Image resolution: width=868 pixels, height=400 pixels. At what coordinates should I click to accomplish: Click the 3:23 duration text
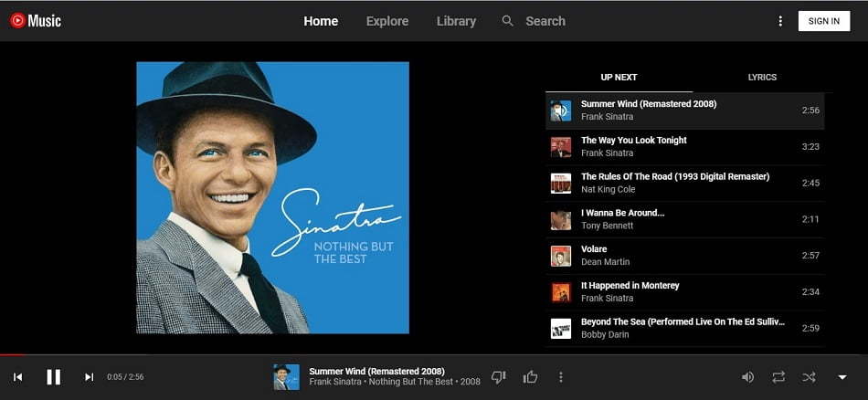(x=810, y=147)
